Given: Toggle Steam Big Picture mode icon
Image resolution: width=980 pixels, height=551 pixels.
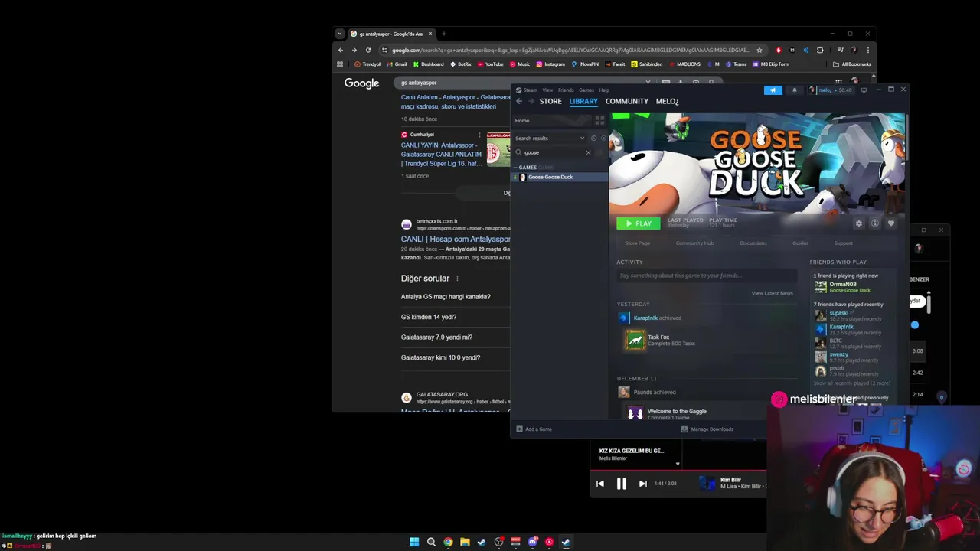Looking at the screenshot, I should pos(864,90).
